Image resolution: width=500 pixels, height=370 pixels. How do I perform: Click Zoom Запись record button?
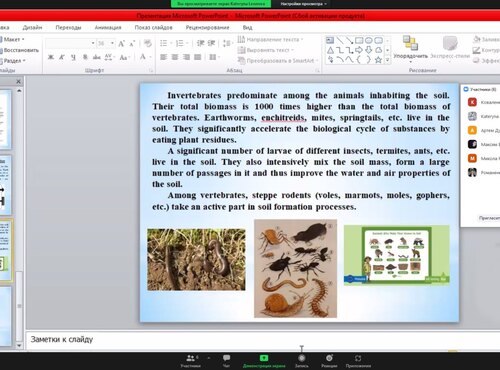pyautogui.click(x=302, y=361)
